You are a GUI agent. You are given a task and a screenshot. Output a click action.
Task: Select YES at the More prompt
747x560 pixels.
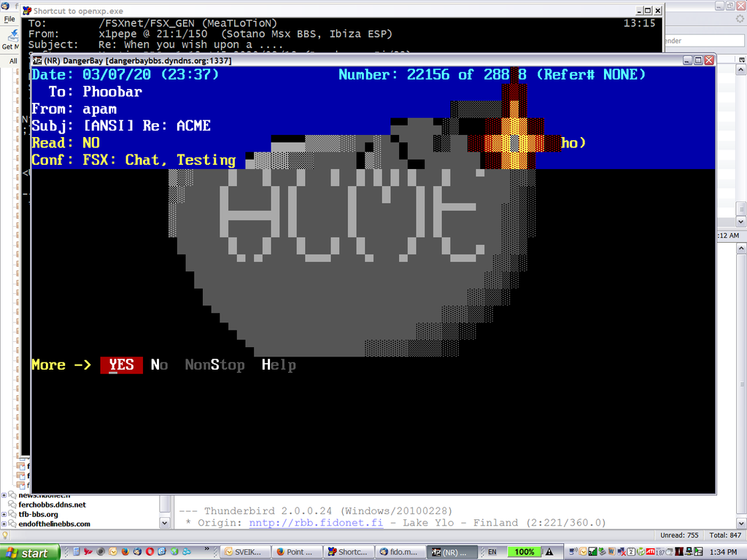coord(122,365)
